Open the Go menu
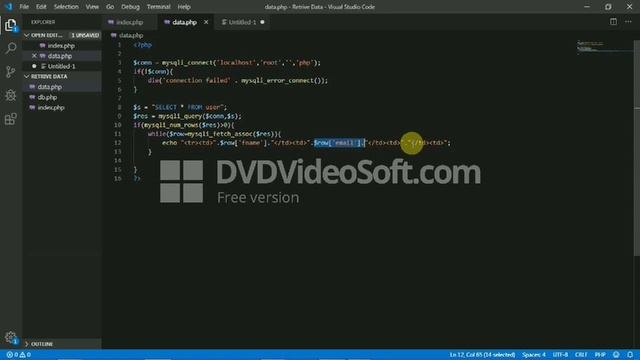This screenshot has height=360, width=640. (110, 7)
